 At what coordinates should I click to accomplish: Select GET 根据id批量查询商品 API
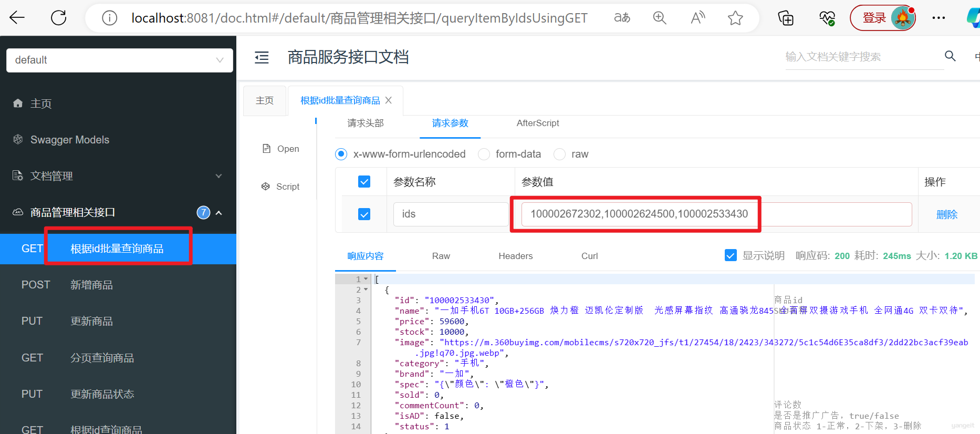pos(118,249)
